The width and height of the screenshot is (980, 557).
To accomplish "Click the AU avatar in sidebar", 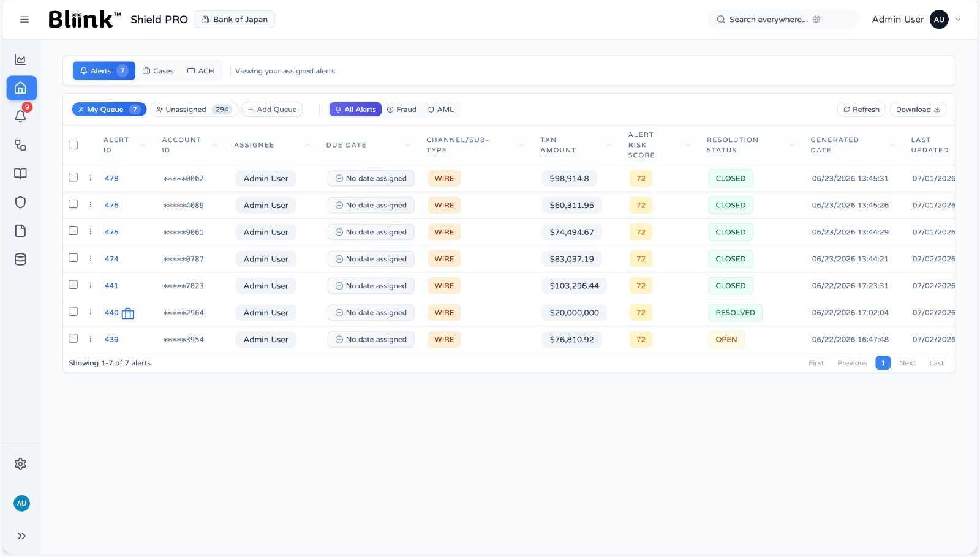I will pyautogui.click(x=21, y=503).
